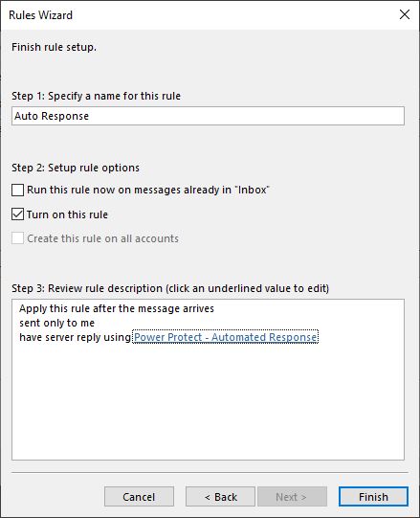Click the empty area of the rule description box
This screenshot has height=518, width=420.
pos(208,403)
